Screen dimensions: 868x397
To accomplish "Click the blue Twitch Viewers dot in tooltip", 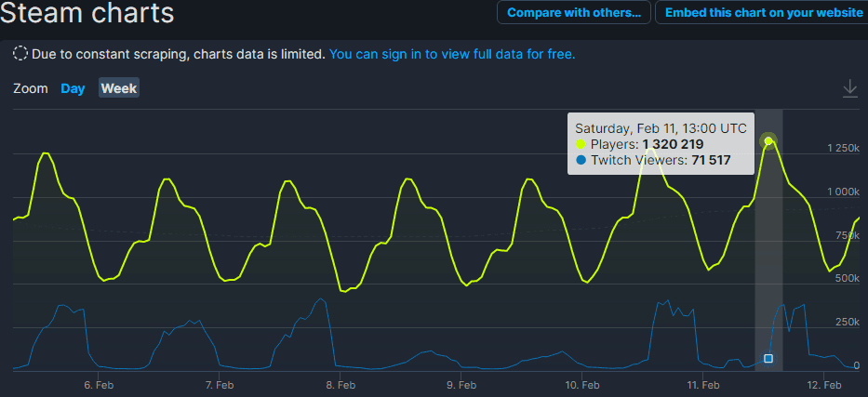I will (581, 161).
